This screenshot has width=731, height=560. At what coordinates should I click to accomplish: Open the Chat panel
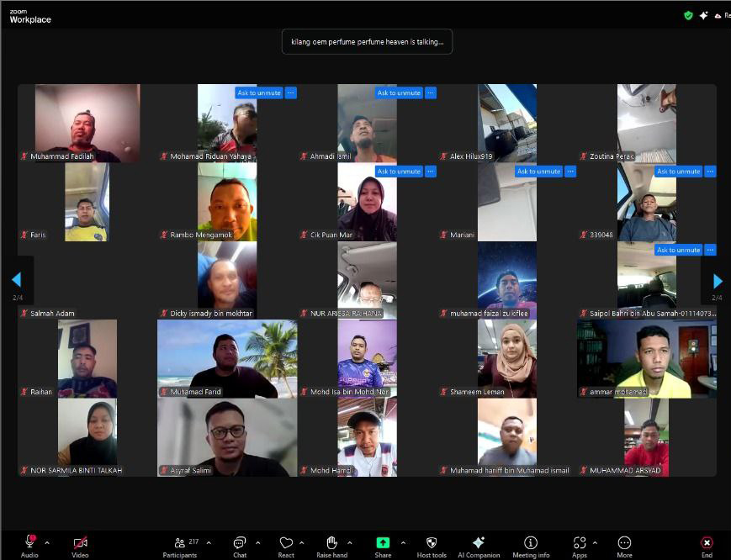(x=240, y=544)
